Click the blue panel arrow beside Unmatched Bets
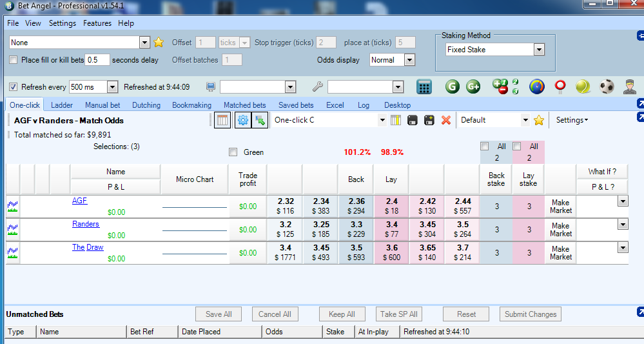Image resolution: width=644 pixels, height=344 pixels. point(640,312)
